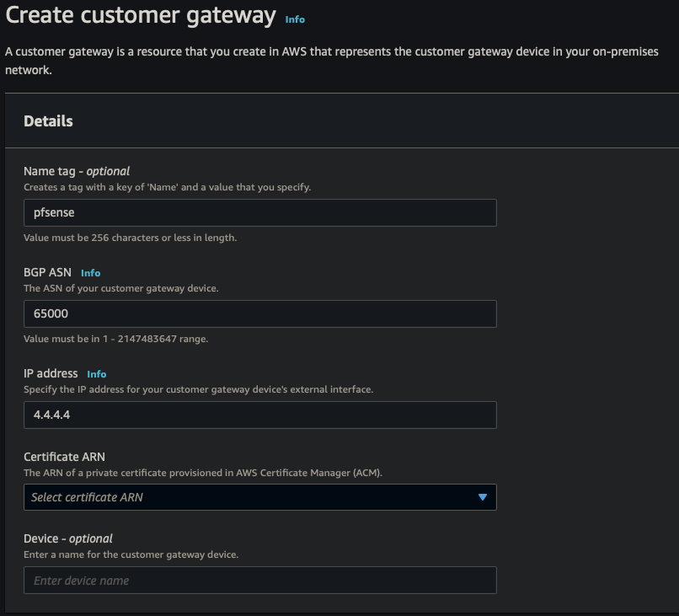Click inside the empty Device name box

click(x=259, y=580)
